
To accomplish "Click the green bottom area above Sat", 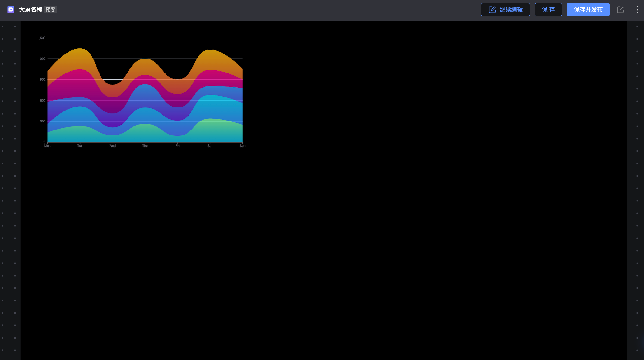I will (210, 131).
